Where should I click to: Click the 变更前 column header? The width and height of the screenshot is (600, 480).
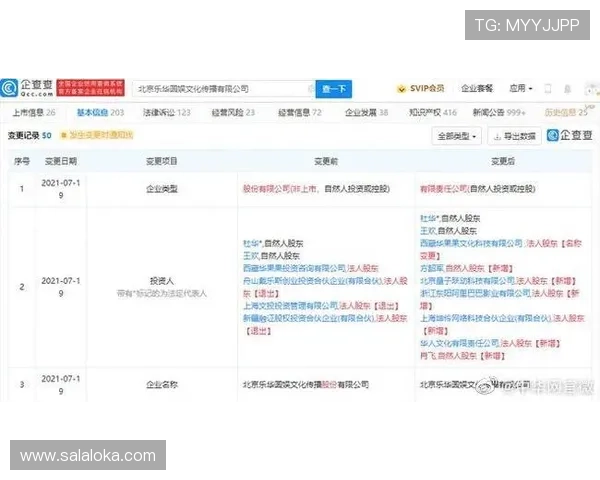[326, 162]
